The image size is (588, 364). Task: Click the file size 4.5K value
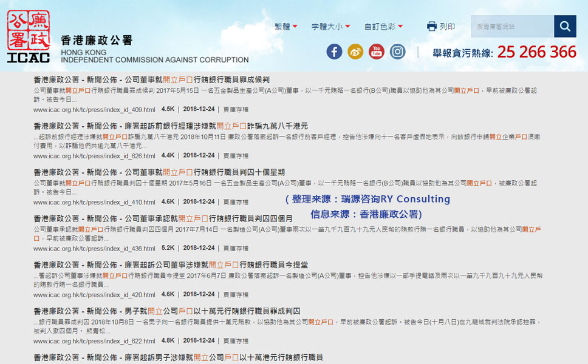(x=168, y=109)
